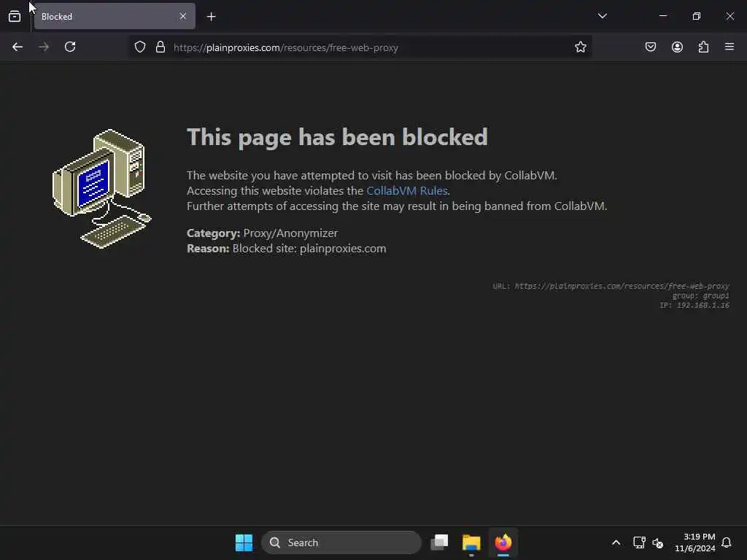Viewport: 747px width, 560px height.
Task: Reload the current page
Action: click(70, 47)
